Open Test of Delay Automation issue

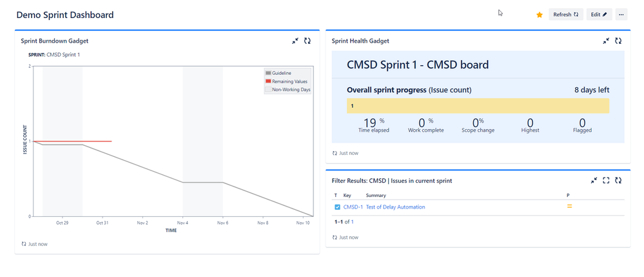coord(396,207)
